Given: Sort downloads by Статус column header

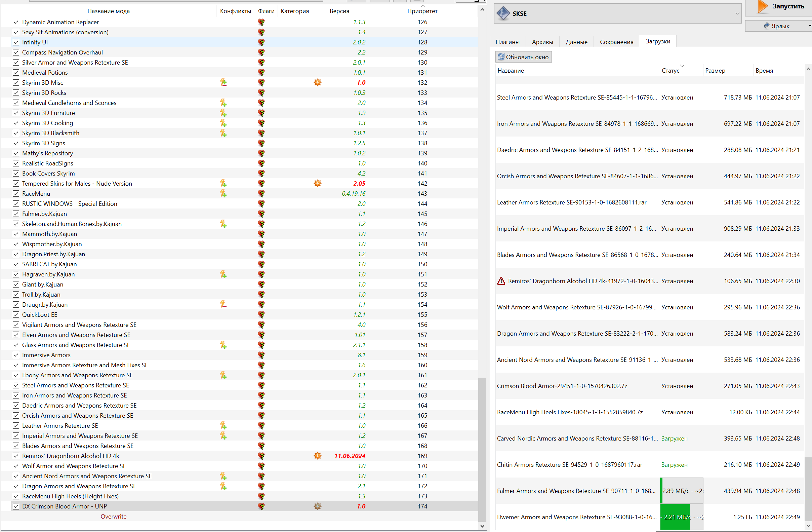Looking at the screenshot, I should 671,71.
